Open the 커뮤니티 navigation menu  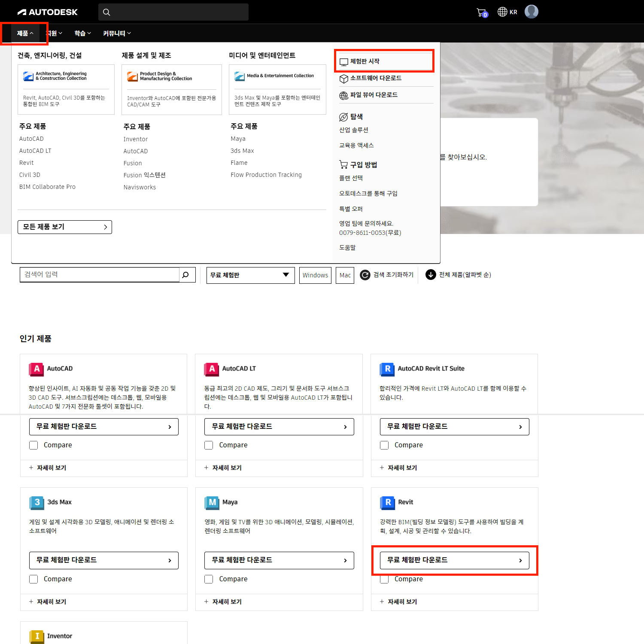(x=117, y=33)
